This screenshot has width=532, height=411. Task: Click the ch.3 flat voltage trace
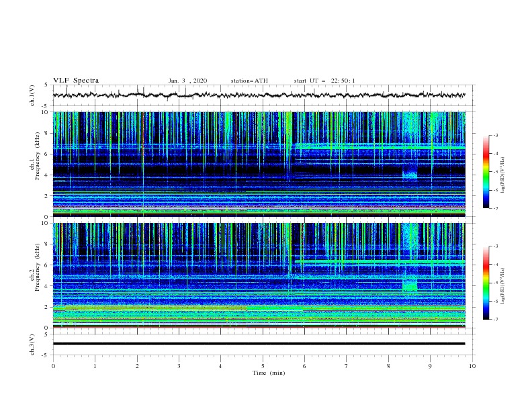click(259, 344)
